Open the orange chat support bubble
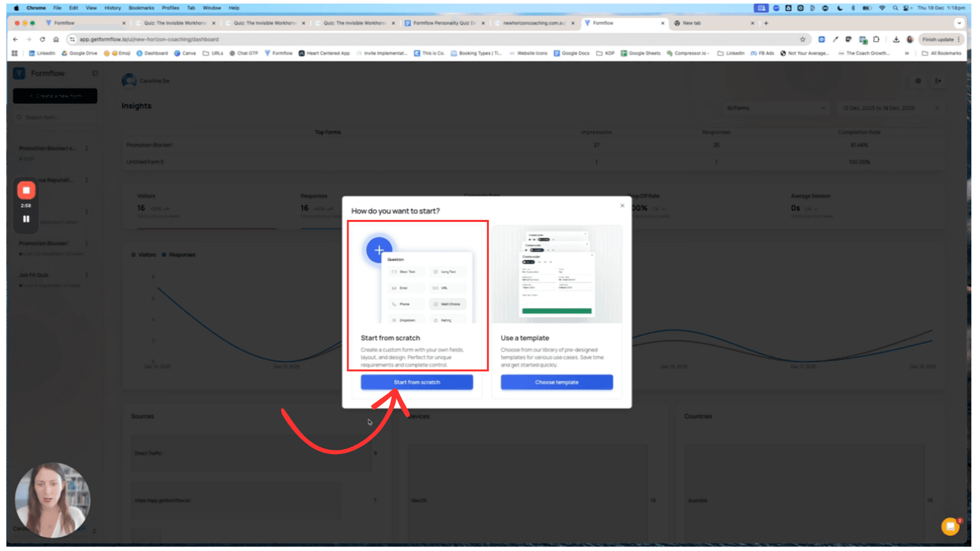The width and height of the screenshot is (980, 551). click(950, 527)
